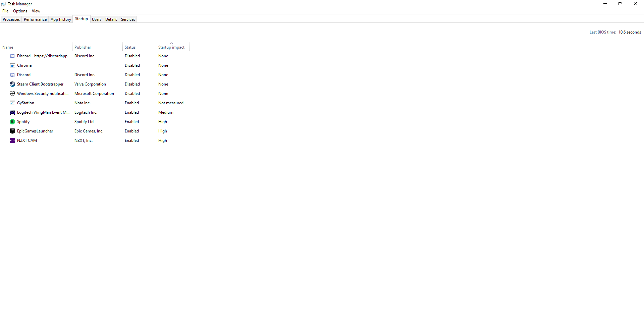Click the Discord discordapp URL entry icon

click(x=12, y=56)
